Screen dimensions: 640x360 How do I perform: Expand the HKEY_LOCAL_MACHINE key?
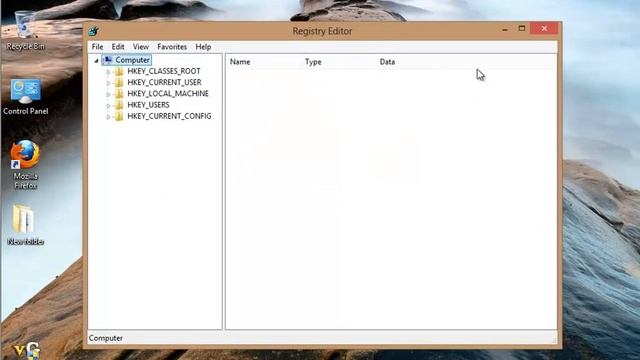[x=108, y=94]
